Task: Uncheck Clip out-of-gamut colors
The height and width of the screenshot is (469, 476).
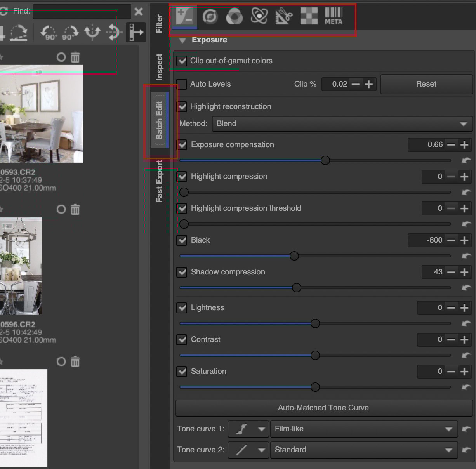Action: point(182,61)
